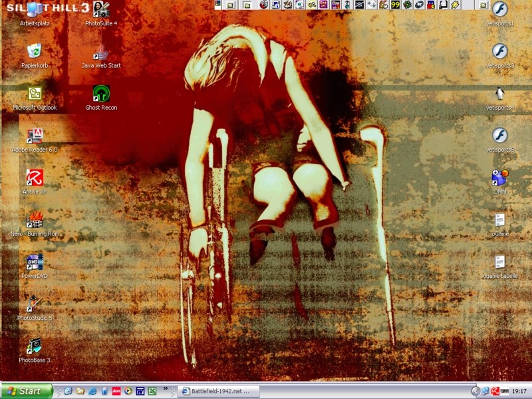This screenshot has height=399, width=532.
Task: Click the network connection tray icon
Action: (x=485, y=391)
